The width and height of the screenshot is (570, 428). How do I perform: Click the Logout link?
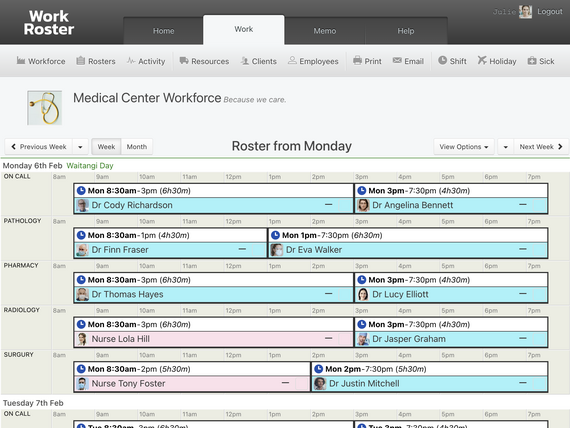click(550, 12)
